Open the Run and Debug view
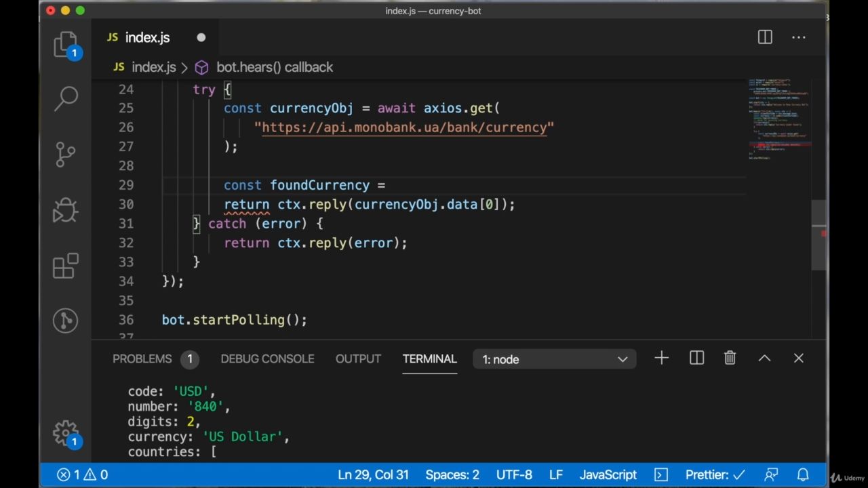This screenshot has height=488, width=868. [x=66, y=210]
